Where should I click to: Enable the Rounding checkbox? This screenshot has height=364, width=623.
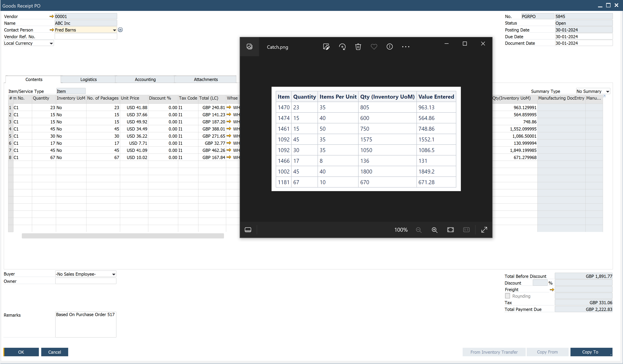[508, 296]
